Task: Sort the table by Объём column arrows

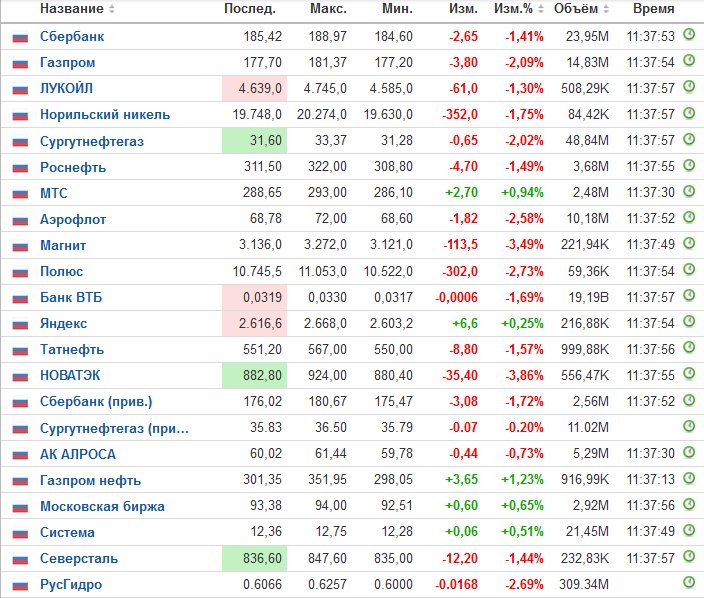Action: click(x=606, y=9)
